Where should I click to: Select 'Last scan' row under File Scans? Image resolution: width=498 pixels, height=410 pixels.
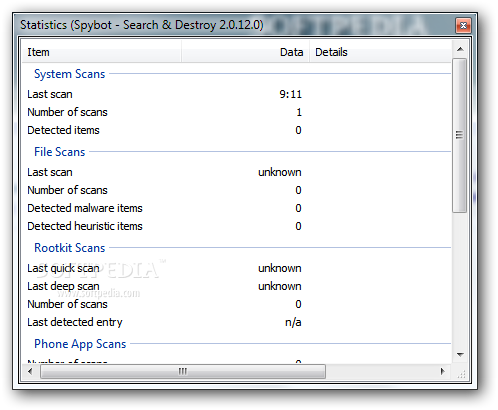236,172
